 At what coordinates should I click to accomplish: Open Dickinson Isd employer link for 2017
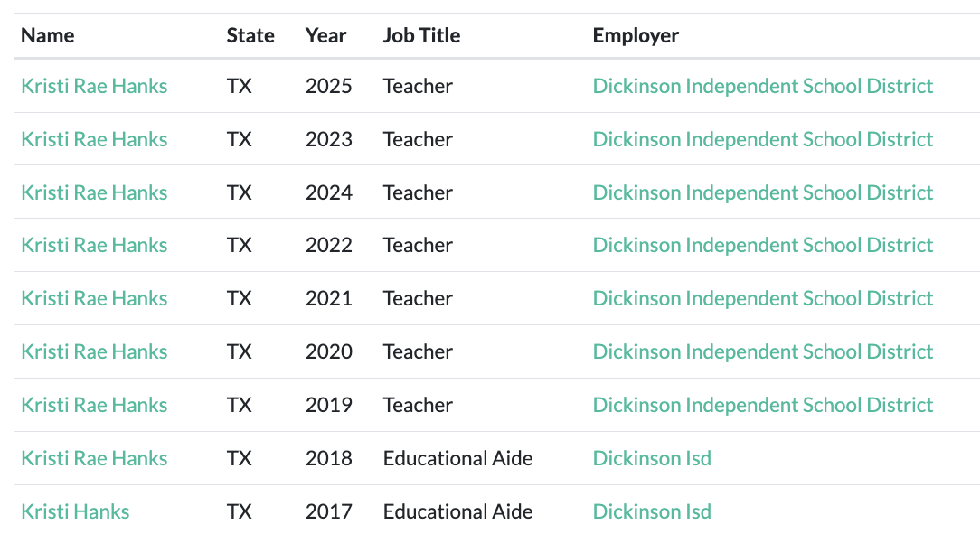652,511
